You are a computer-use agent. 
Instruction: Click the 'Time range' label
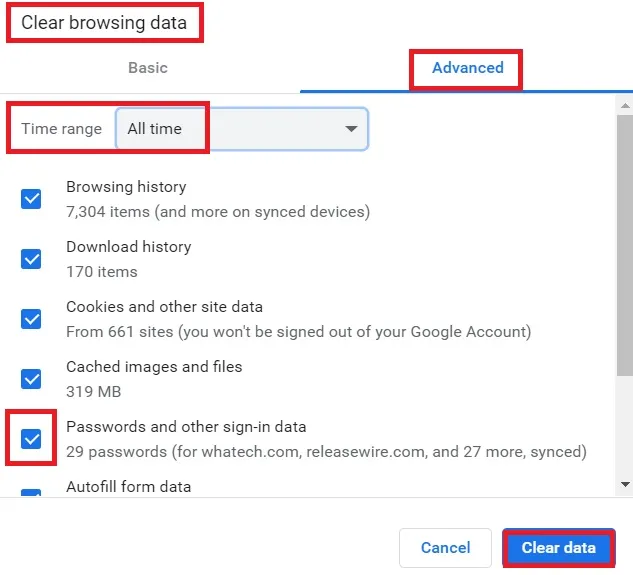(x=62, y=129)
